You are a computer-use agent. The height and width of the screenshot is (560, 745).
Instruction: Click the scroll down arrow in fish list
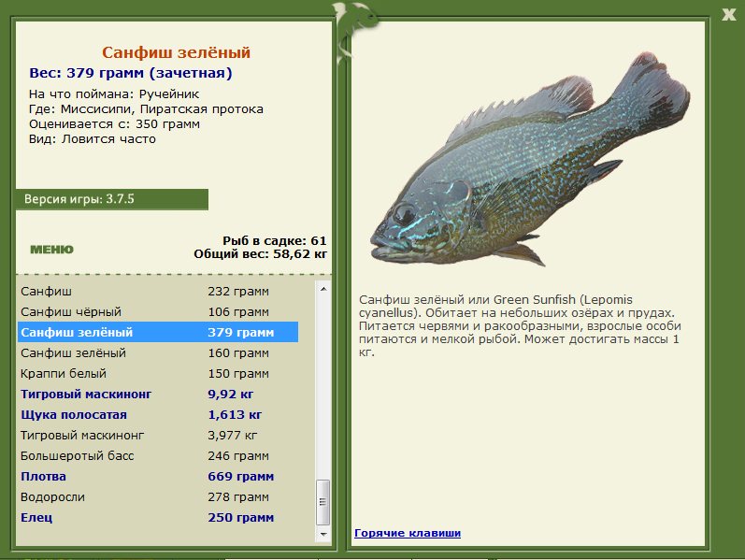(323, 535)
